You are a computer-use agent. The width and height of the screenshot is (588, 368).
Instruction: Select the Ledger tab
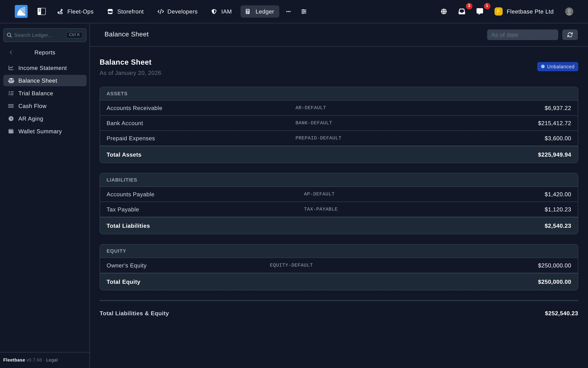(260, 11)
